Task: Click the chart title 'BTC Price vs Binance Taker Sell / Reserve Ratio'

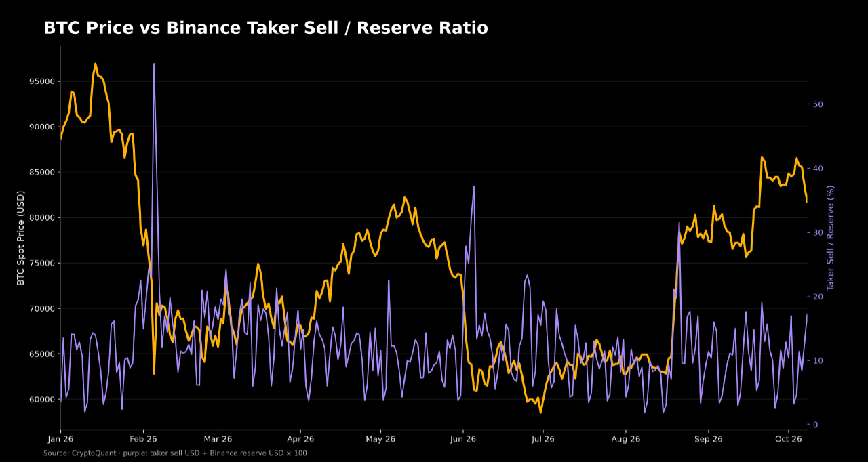Action: pos(266,28)
